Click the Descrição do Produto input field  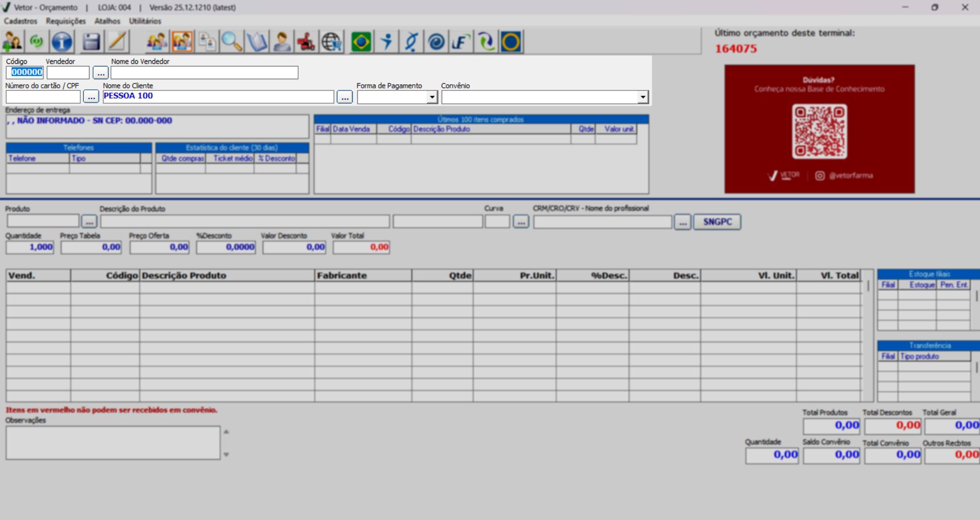244,222
